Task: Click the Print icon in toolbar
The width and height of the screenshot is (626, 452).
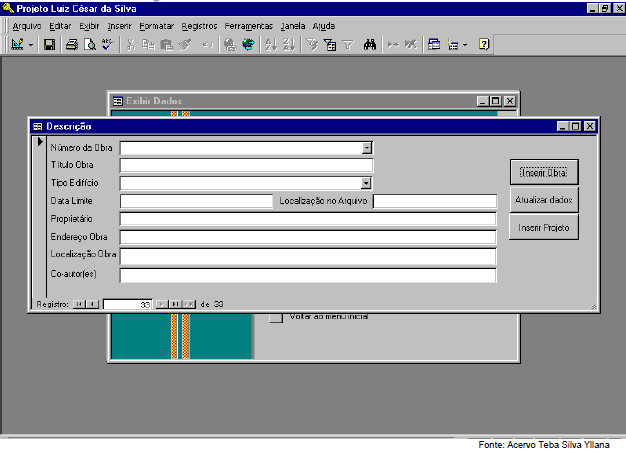Action: (x=72, y=44)
